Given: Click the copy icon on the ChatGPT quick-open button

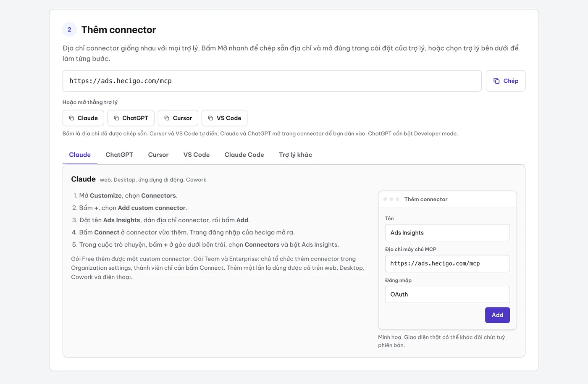Looking at the screenshot, I should [x=116, y=118].
